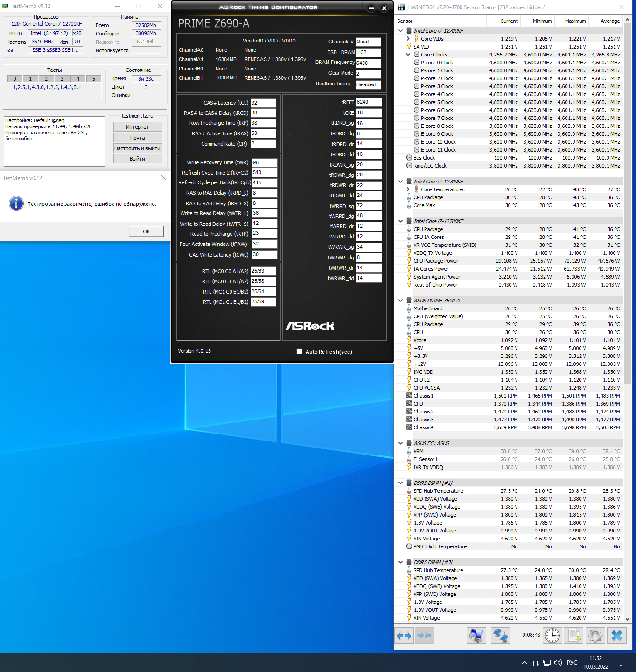636x672 pixels.
Task: Click the Выйти button in TestMem5
Action: point(138,159)
